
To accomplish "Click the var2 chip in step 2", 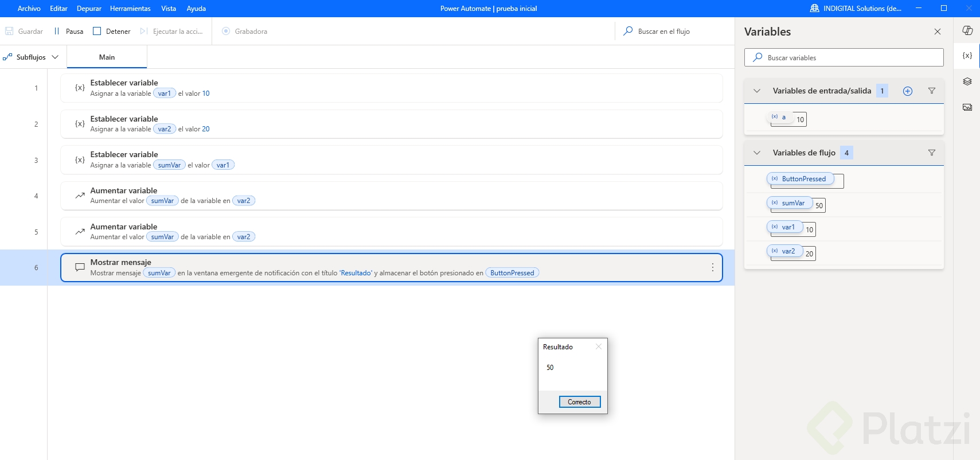I will click(x=165, y=129).
